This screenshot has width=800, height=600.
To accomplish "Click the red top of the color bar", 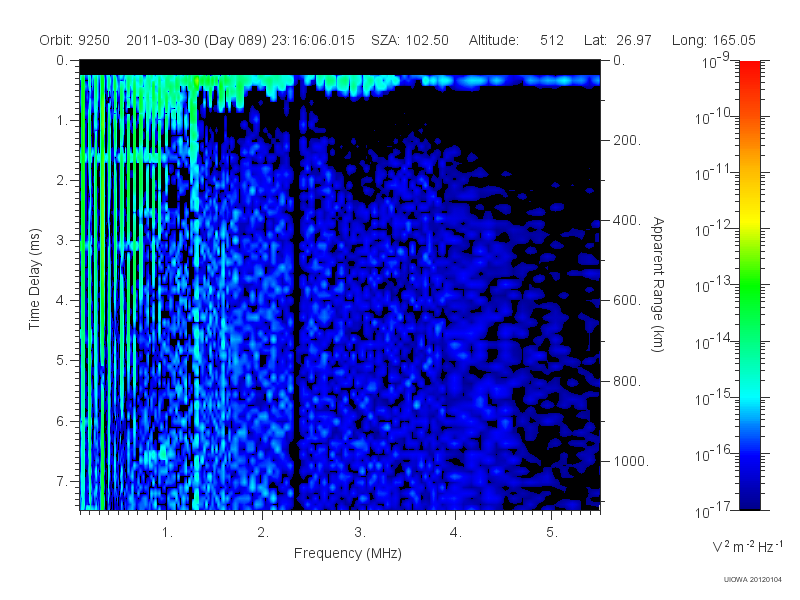I will [750, 71].
